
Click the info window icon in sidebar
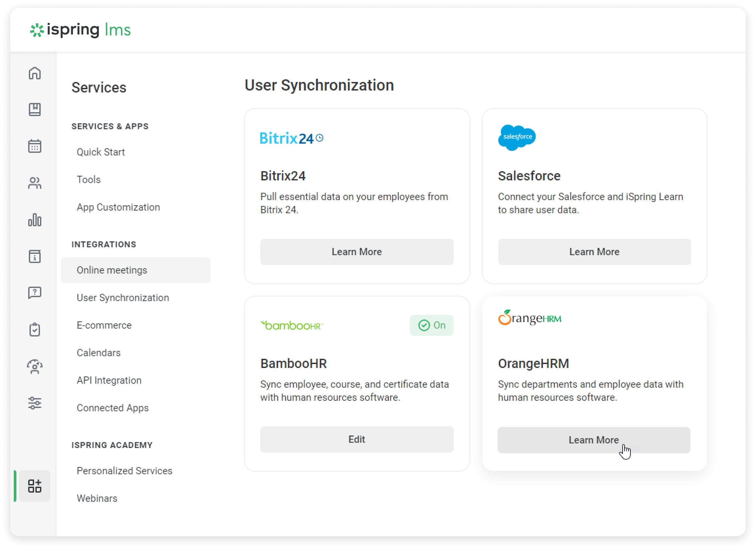point(35,256)
